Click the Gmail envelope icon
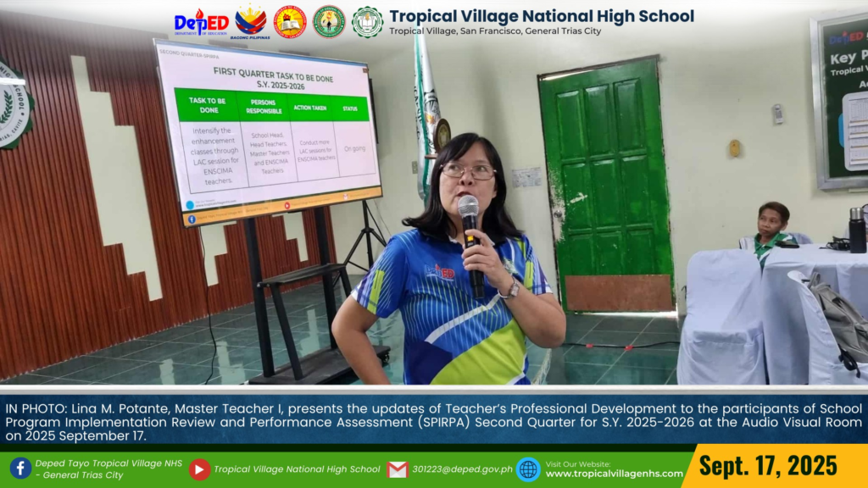The height and width of the screenshot is (488, 868). pos(397,469)
